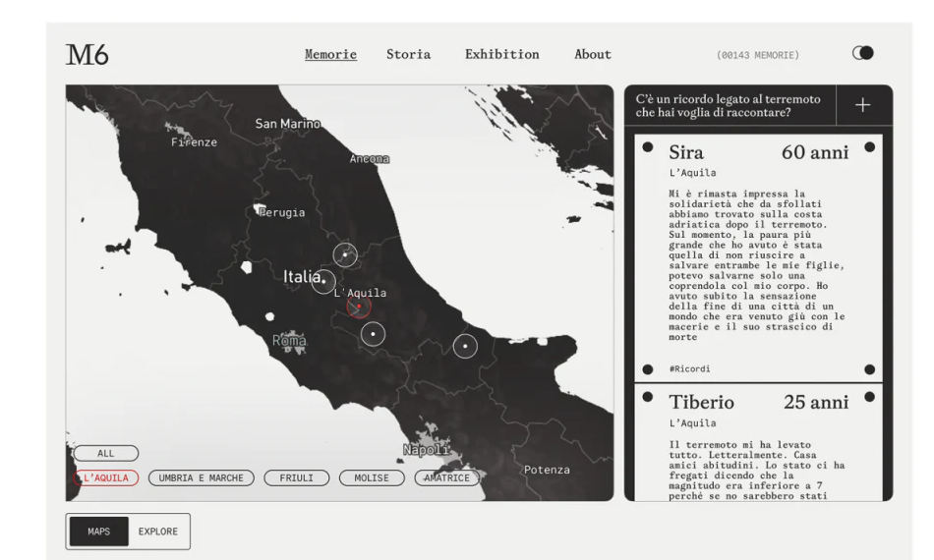Toggle the L'AQUILA filter chip
This screenshot has height=560, width=934.
(106, 477)
